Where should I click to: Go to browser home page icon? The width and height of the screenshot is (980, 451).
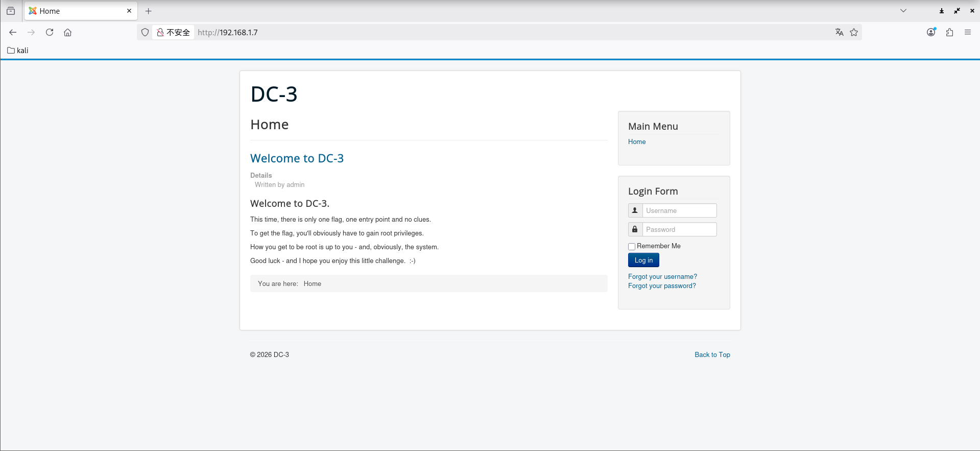(x=67, y=32)
